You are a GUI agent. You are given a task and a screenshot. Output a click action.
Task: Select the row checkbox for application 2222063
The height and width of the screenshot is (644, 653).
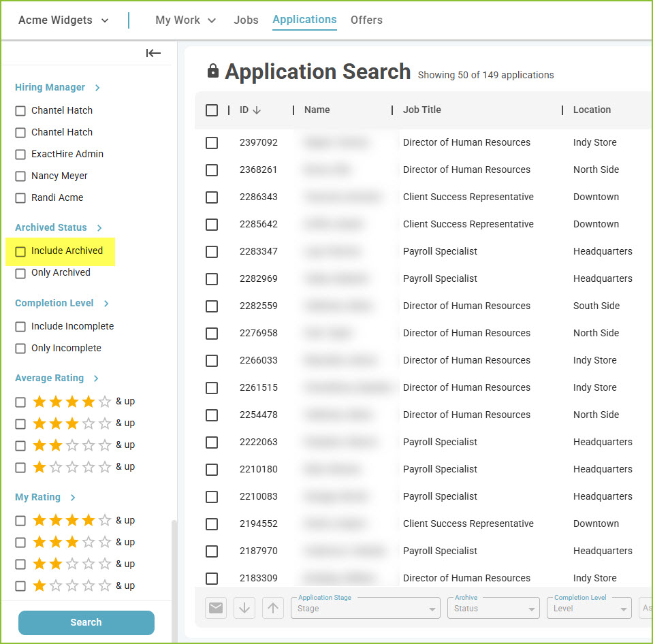pyautogui.click(x=212, y=442)
